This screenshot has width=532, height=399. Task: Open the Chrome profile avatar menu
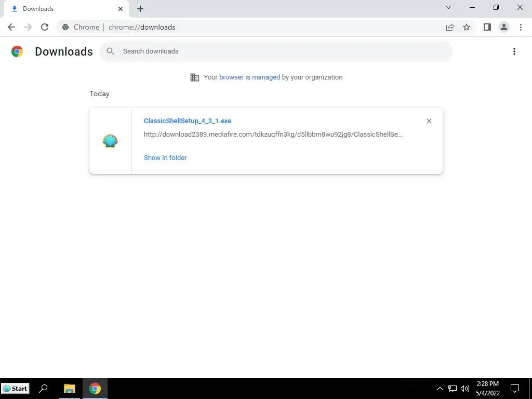[x=504, y=27]
